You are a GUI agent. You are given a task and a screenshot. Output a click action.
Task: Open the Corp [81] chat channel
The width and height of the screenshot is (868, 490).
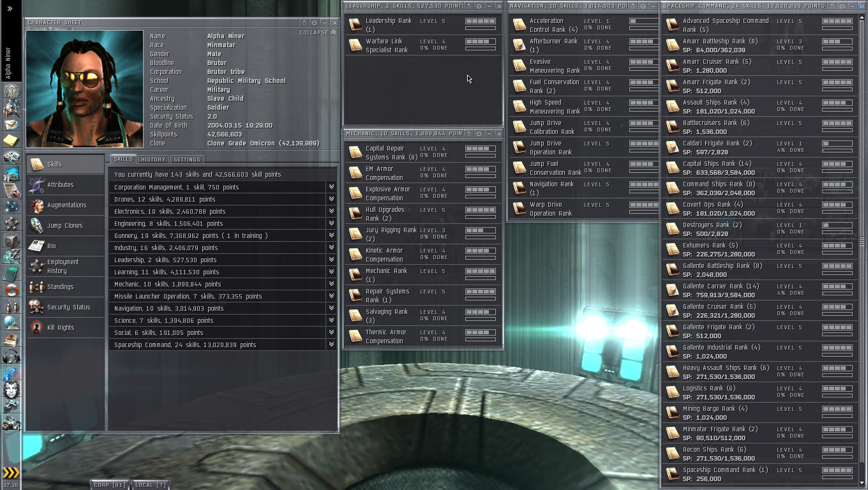tap(110, 485)
